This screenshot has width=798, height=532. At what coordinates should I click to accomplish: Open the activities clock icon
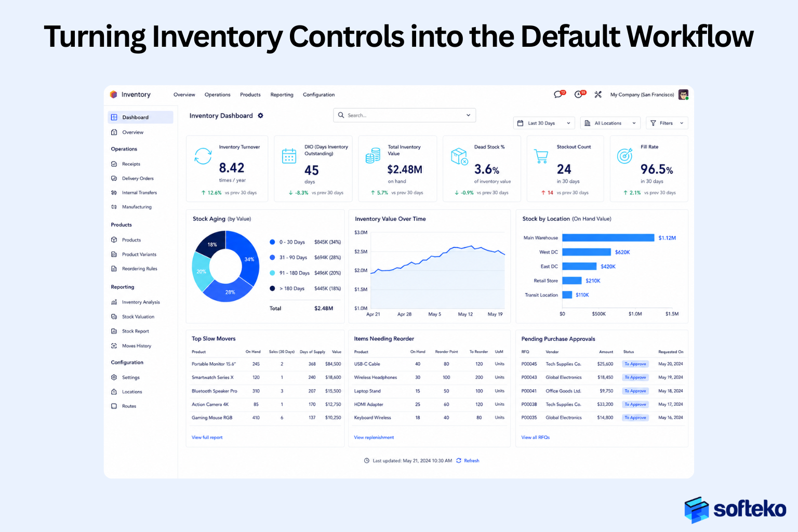pos(579,94)
